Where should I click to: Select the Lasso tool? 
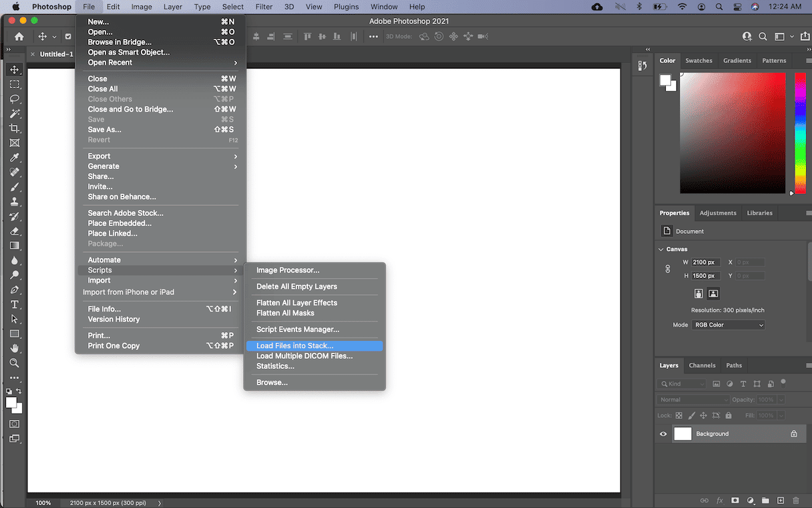pos(15,99)
